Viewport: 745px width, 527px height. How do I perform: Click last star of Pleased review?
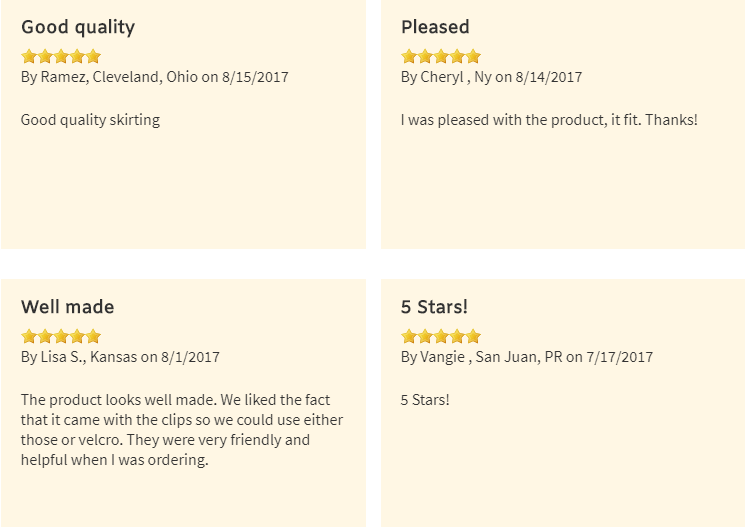click(x=473, y=57)
